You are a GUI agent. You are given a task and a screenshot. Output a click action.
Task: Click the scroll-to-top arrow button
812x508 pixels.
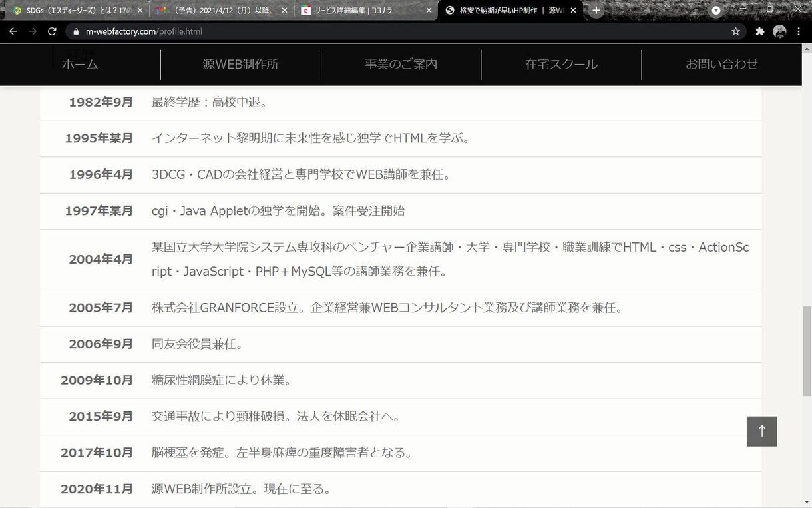click(x=762, y=431)
